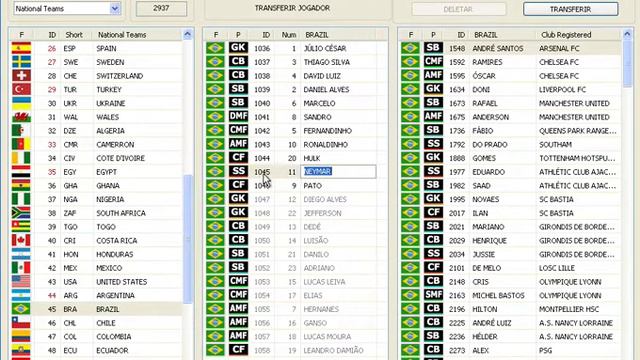Sort teams list by Short column header
This screenshot has width=640, height=360.
74,35
